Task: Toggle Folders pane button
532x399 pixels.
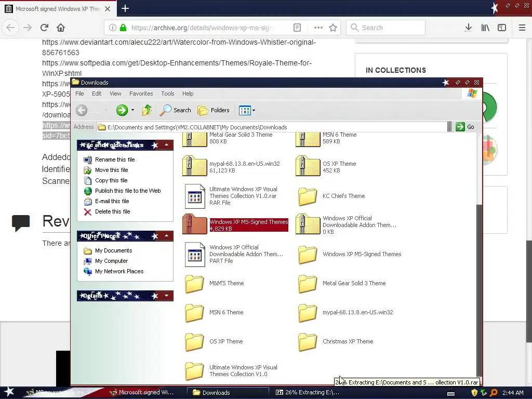Action: (214, 110)
